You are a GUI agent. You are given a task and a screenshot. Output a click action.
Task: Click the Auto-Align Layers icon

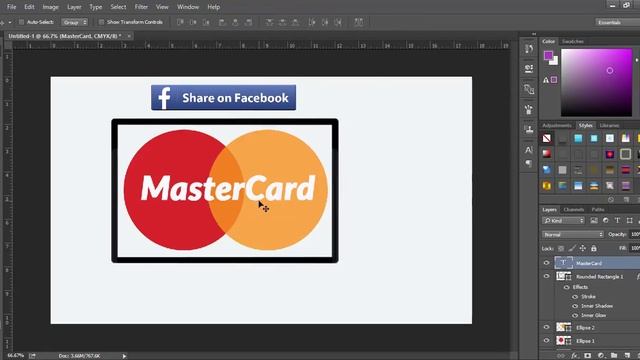coord(359,22)
